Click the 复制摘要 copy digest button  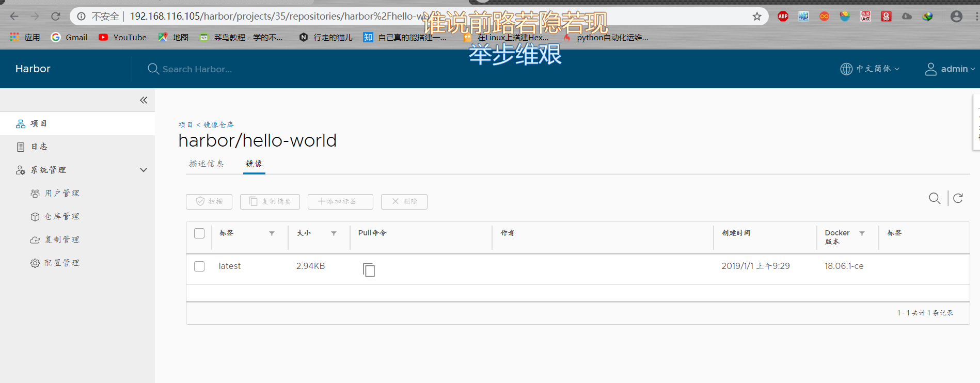270,201
